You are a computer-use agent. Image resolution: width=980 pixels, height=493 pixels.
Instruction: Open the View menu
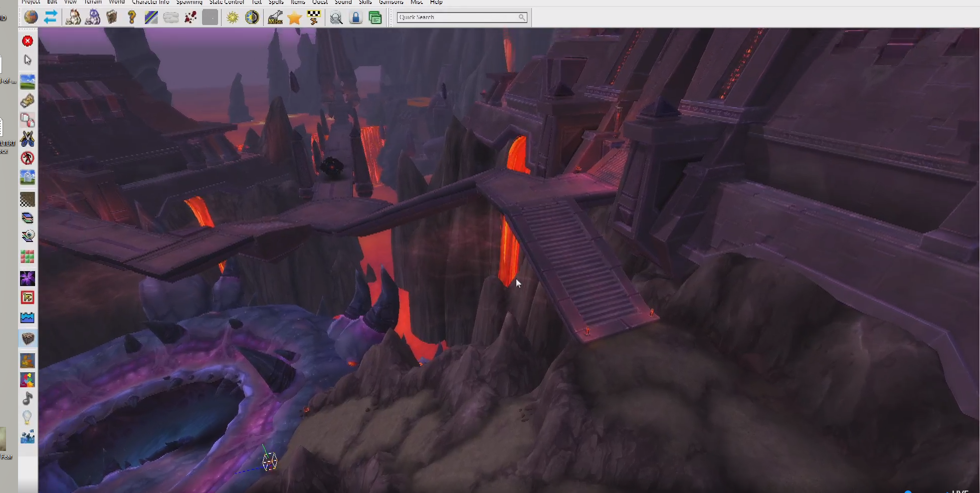70,2
